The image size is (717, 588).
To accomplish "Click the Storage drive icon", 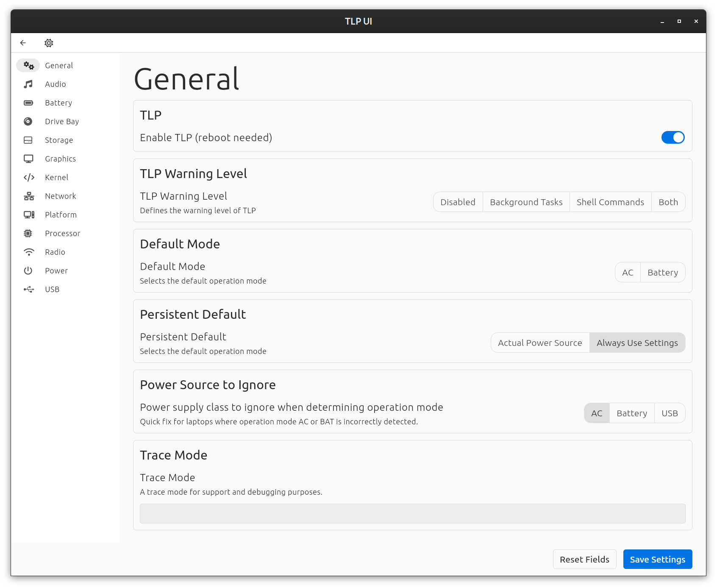I will 28,140.
